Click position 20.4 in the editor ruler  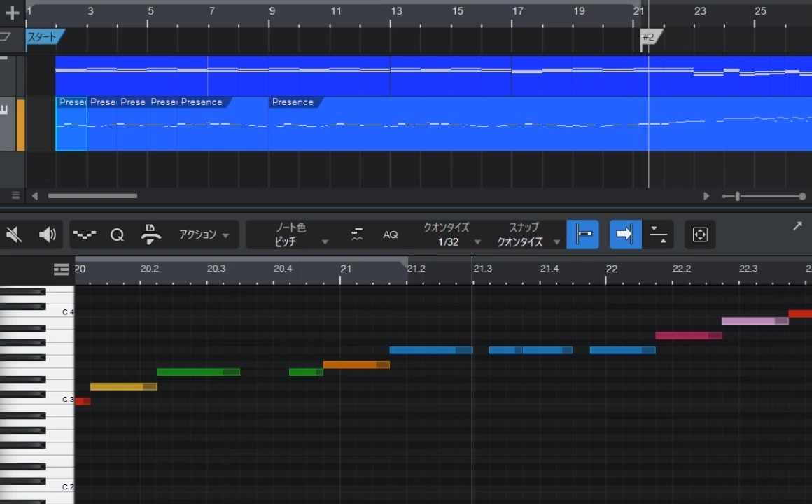283,268
